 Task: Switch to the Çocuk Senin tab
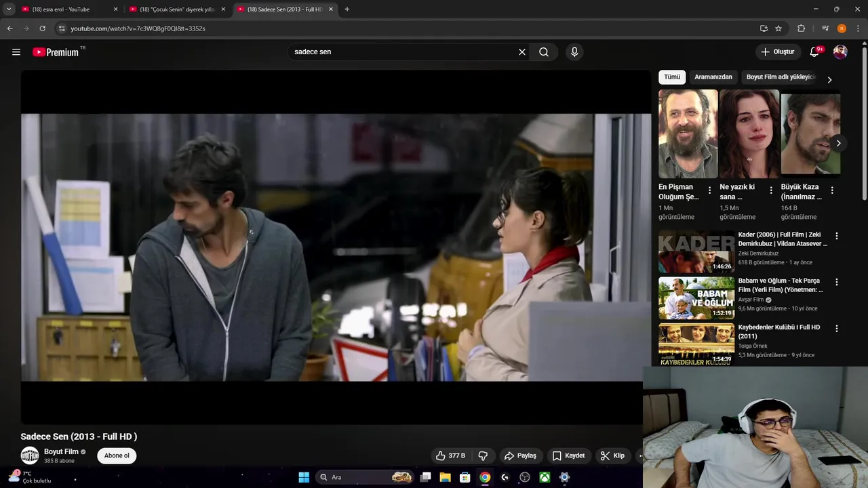pyautogui.click(x=177, y=9)
